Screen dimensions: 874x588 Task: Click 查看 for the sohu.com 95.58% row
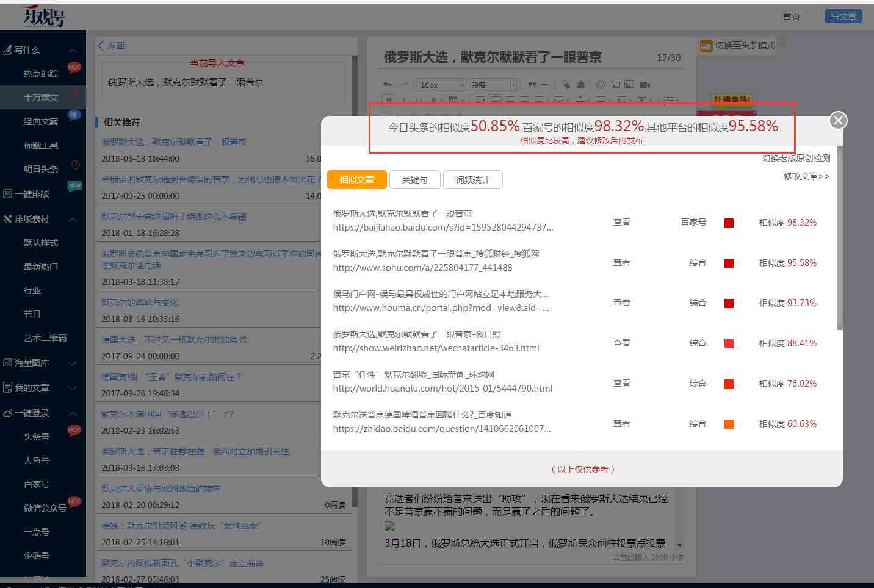coord(621,262)
